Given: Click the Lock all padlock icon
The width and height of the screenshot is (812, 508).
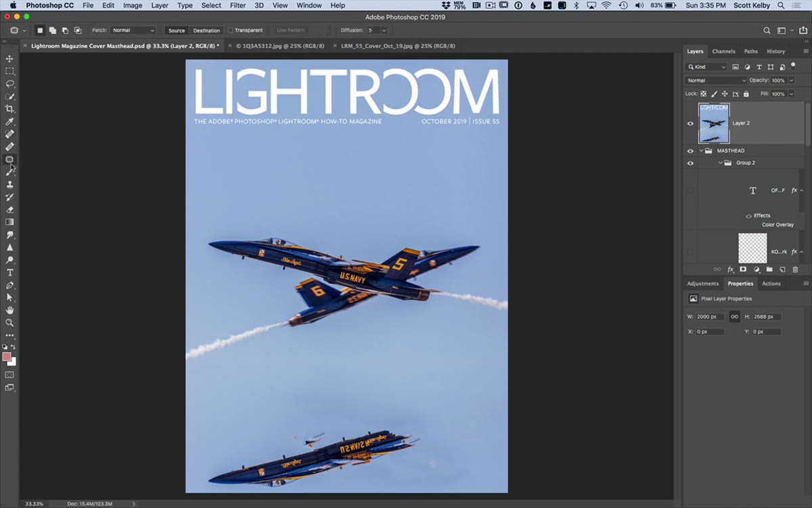Looking at the screenshot, I should click(746, 94).
